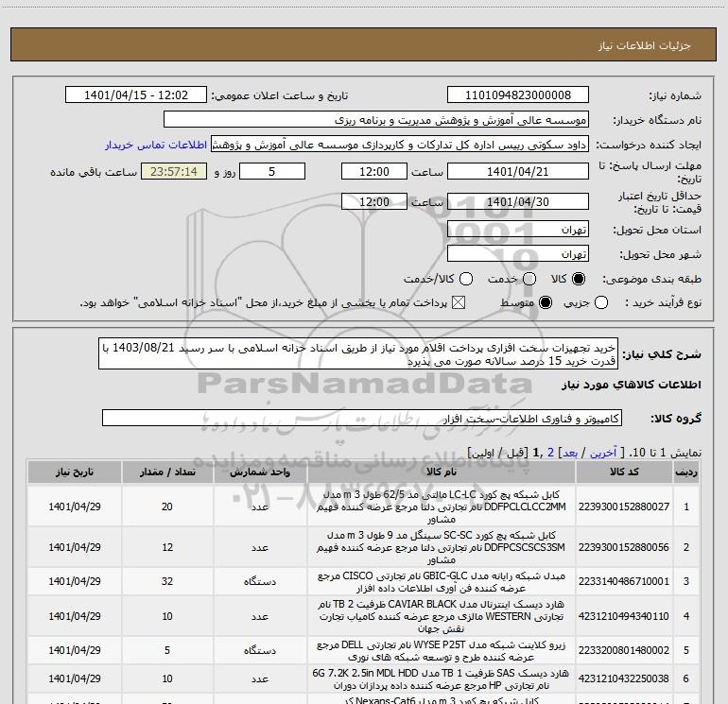Click the announcement date field 1401/04/15 - 12:02
Screen dimensions: 728x704
coord(136,95)
